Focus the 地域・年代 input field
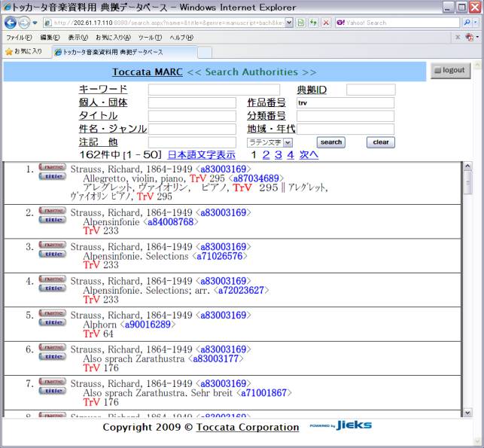484x448 pixels. point(345,129)
